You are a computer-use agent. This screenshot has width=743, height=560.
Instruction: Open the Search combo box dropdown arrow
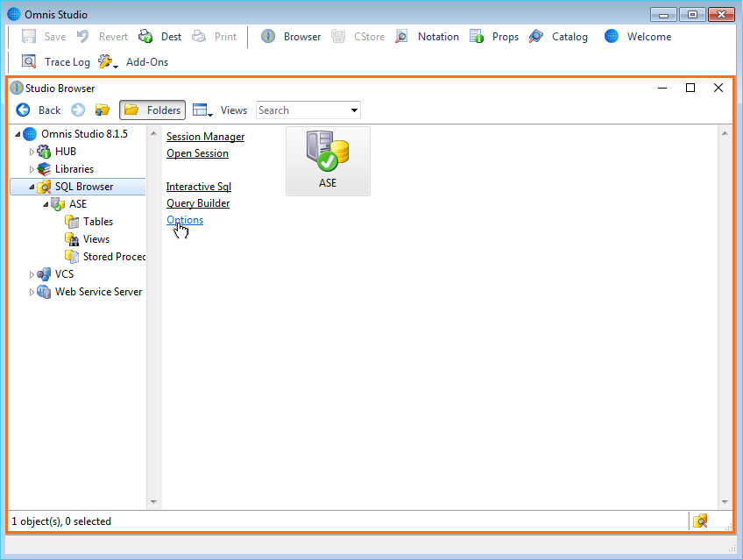tap(354, 110)
